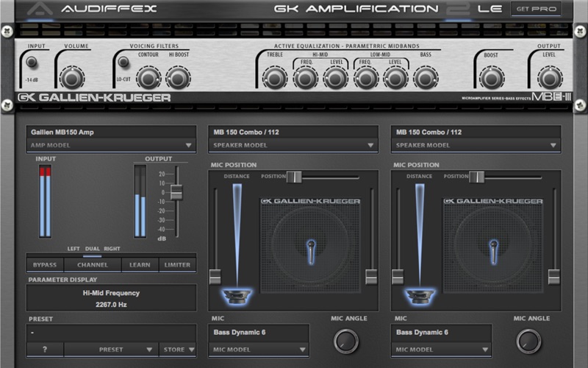Select the Dual channel mode

tap(93, 249)
